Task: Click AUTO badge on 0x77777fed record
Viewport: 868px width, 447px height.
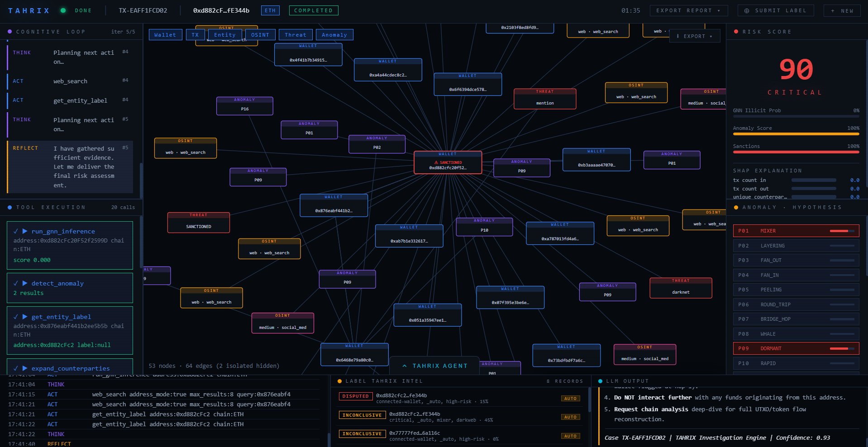Action: (570, 436)
